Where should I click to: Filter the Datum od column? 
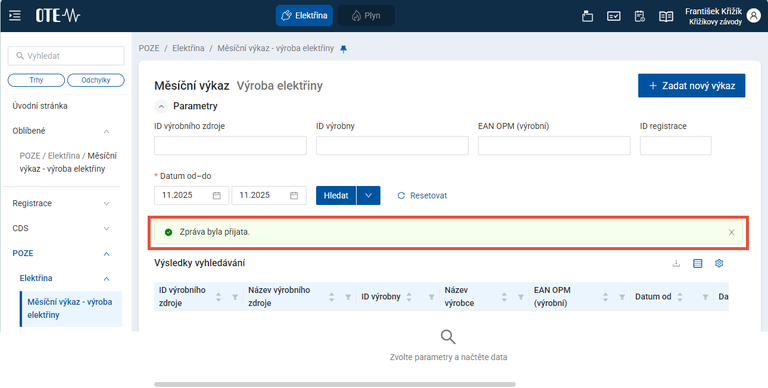coord(705,297)
